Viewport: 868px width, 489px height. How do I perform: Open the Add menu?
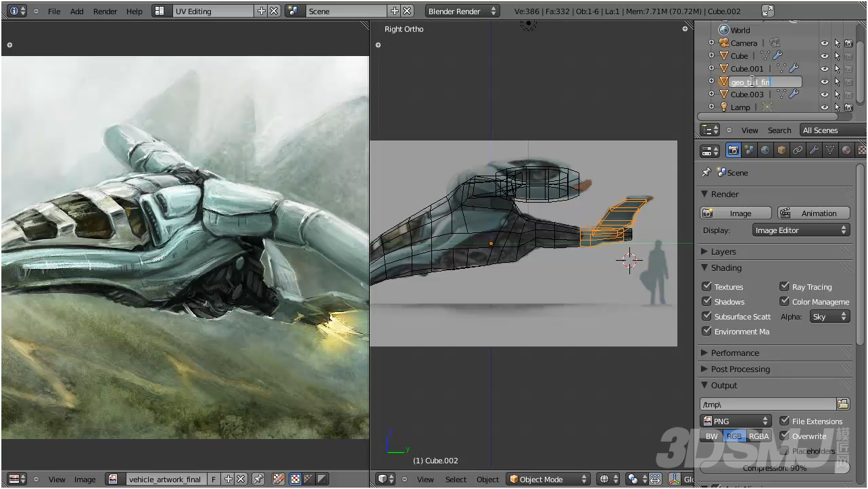[x=77, y=11]
